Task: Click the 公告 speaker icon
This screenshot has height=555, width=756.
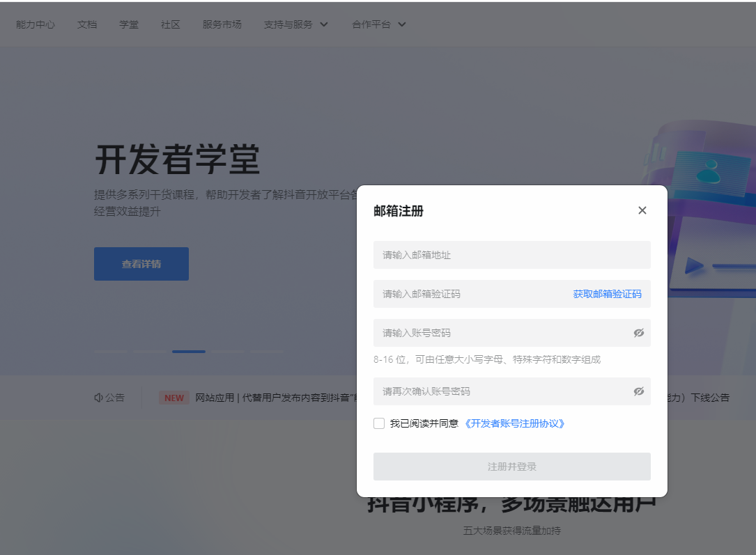Action: pyautogui.click(x=98, y=398)
